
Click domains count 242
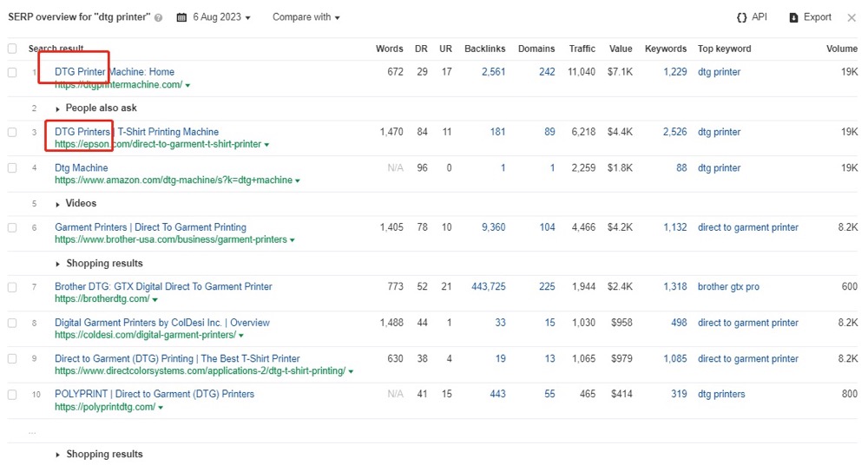click(x=547, y=71)
